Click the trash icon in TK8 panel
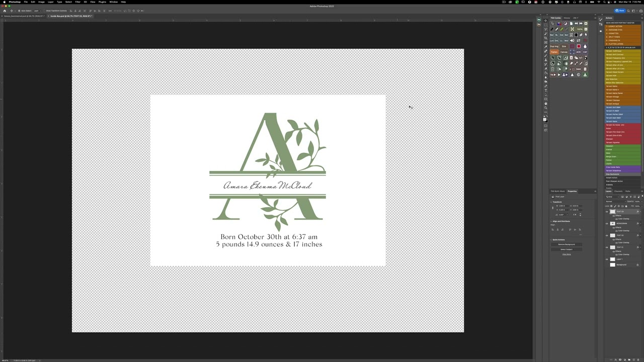Screen dimensions: 644x362 point(585,69)
